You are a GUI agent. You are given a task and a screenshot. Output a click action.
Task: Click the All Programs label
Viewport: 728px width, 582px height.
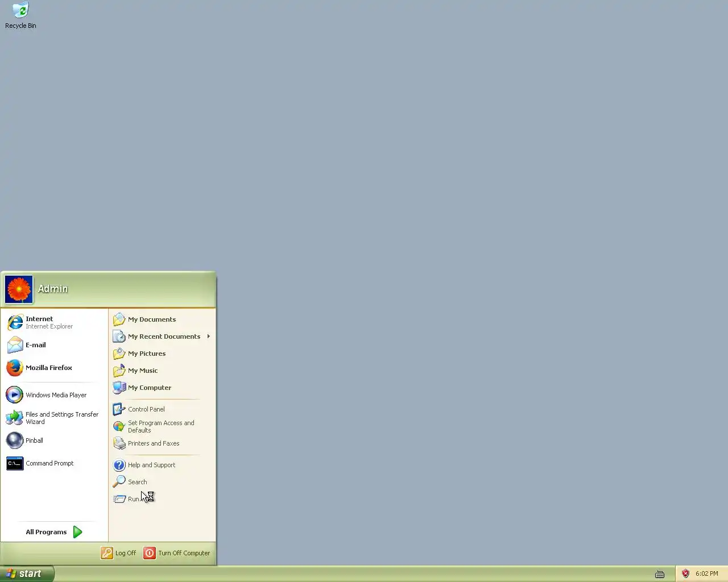tap(46, 532)
